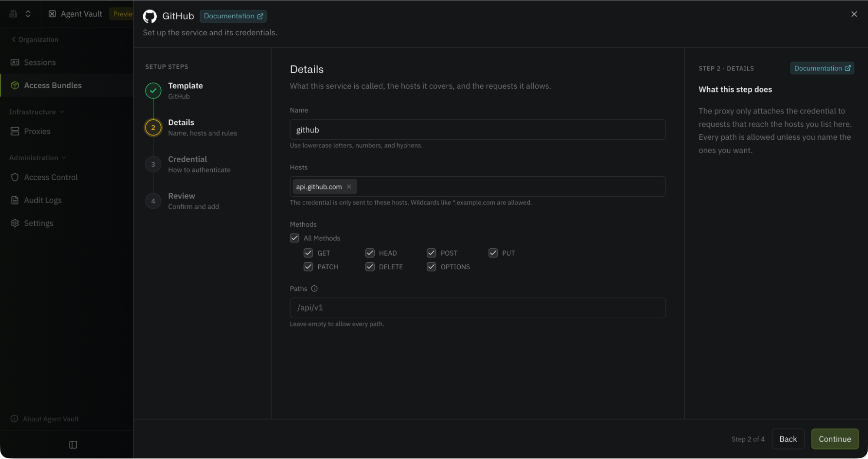Click the GitHub logo icon in header
This screenshot has width=868, height=459.
coord(150,16)
